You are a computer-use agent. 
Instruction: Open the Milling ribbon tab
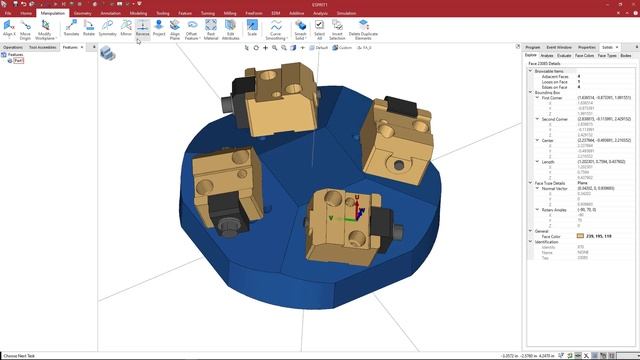230,13
